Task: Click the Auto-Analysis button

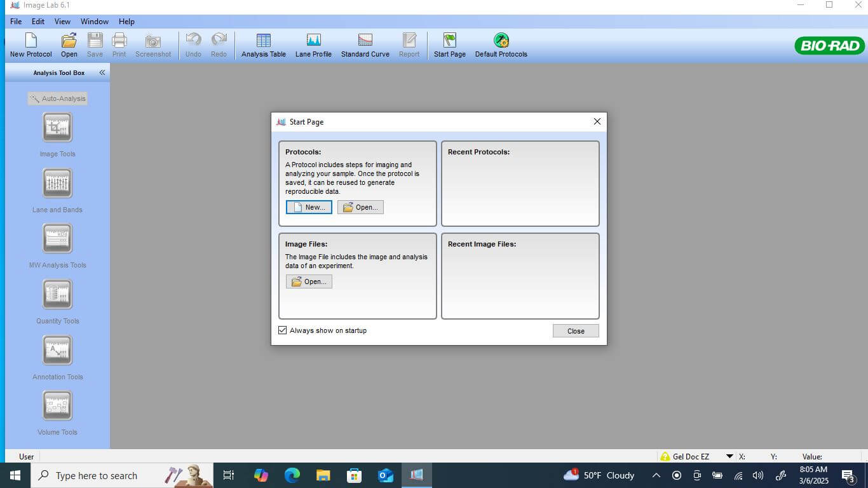Action: coord(57,98)
